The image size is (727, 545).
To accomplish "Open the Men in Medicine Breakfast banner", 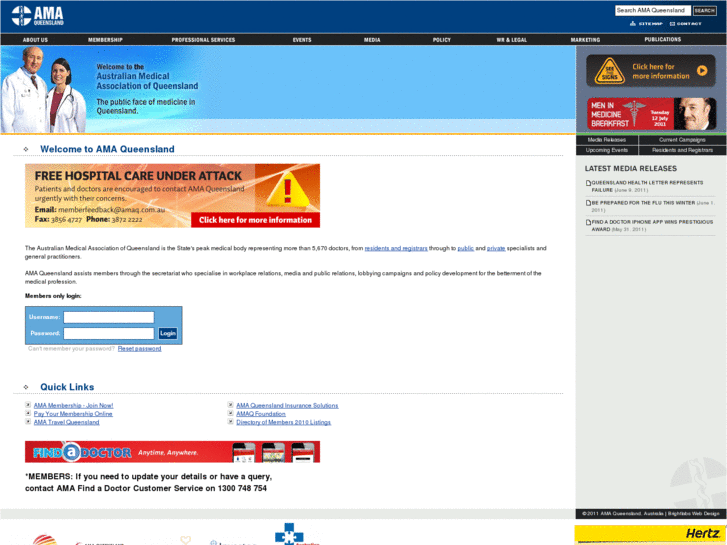I will click(x=651, y=114).
